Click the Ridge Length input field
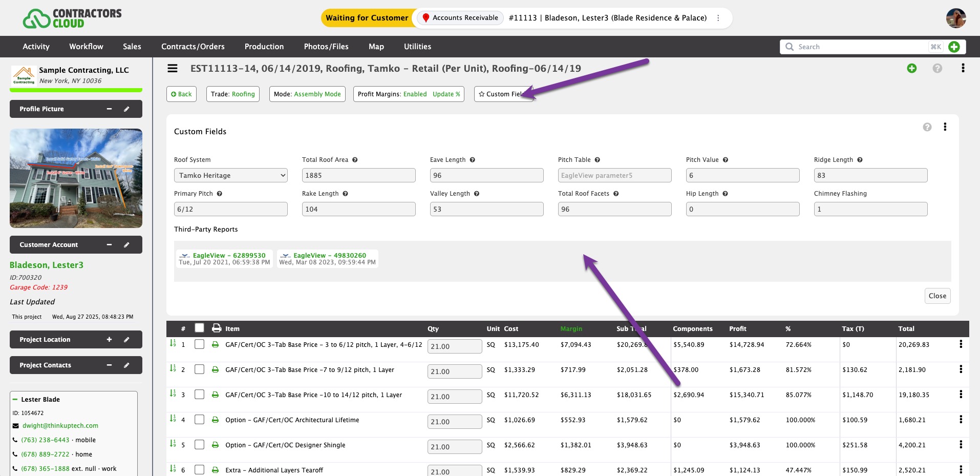 pos(870,175)
